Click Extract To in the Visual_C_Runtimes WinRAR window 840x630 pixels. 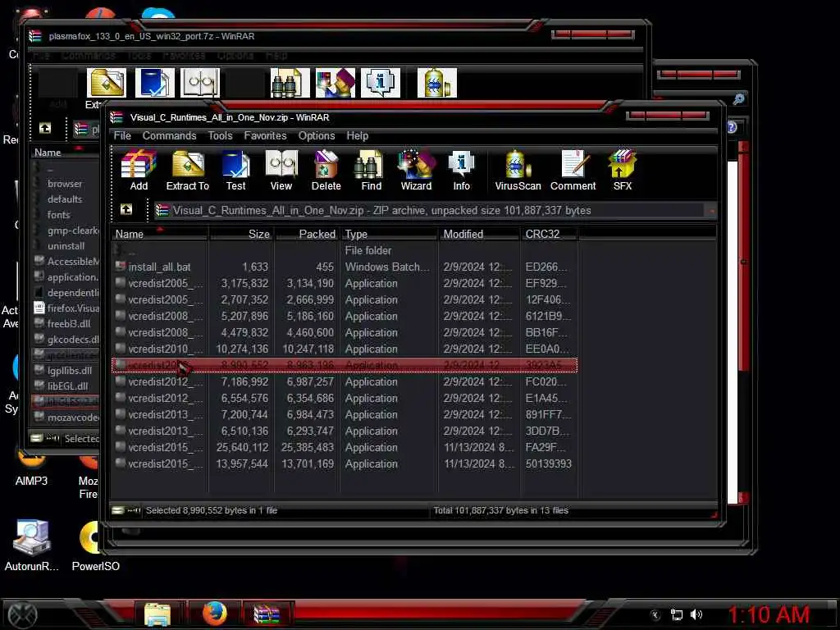point(188,171)
